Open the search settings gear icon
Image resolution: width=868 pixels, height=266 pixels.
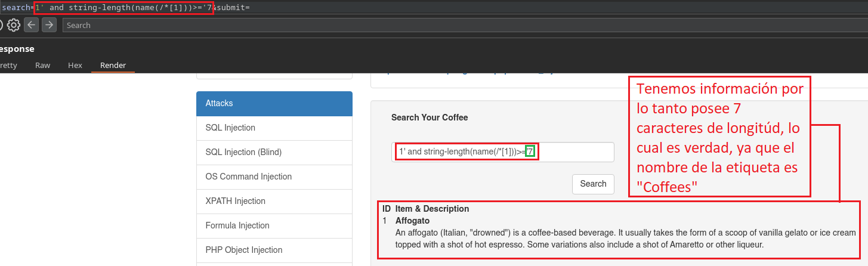click(14, 25)
